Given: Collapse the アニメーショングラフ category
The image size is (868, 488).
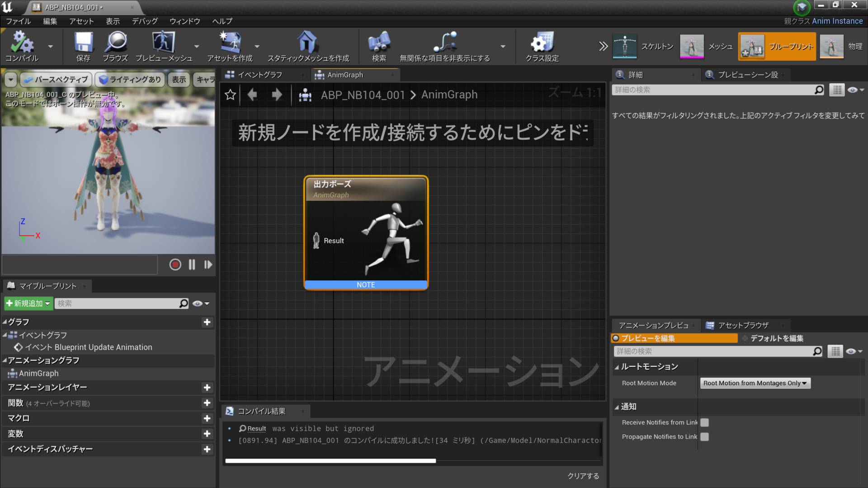Looking at the screenshot, I should pyautogui.click(x=5, y=360).
